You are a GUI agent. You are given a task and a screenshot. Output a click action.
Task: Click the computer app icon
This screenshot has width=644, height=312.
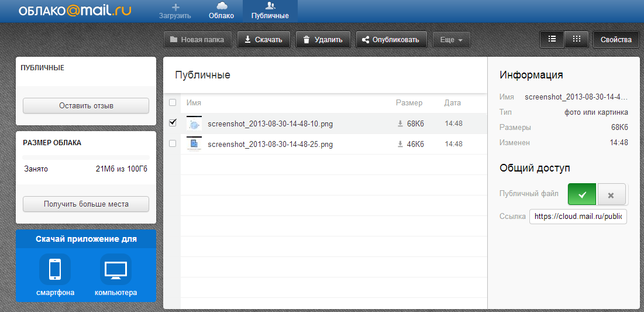(x=116, y=270)
